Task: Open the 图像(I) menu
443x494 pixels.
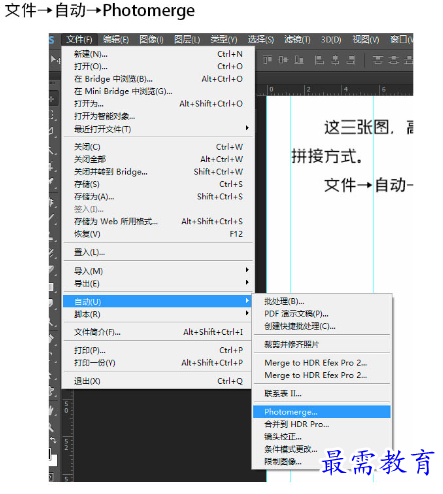Action: (x=152, y=40)
